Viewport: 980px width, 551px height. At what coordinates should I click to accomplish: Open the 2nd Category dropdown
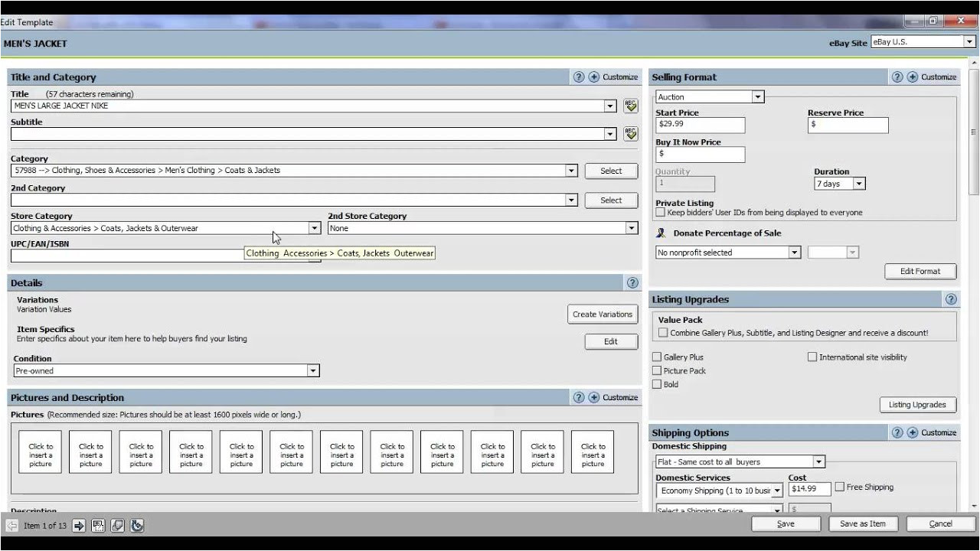point(571,200)
